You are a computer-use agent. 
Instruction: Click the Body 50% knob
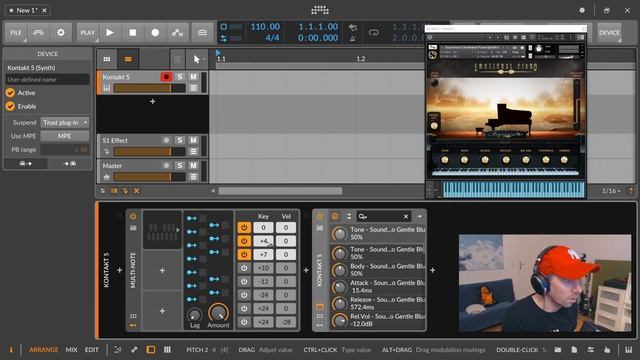pos(339,270)
